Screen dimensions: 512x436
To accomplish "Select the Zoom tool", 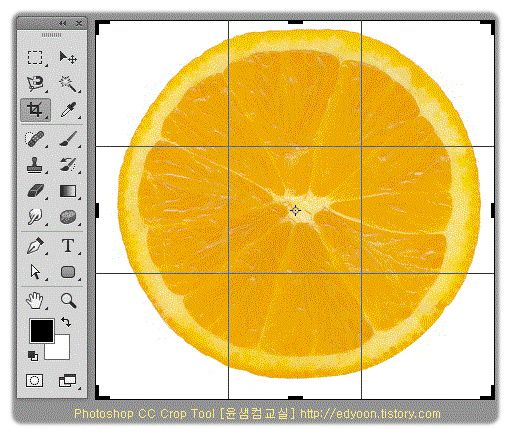I will [x=68, y=300].
